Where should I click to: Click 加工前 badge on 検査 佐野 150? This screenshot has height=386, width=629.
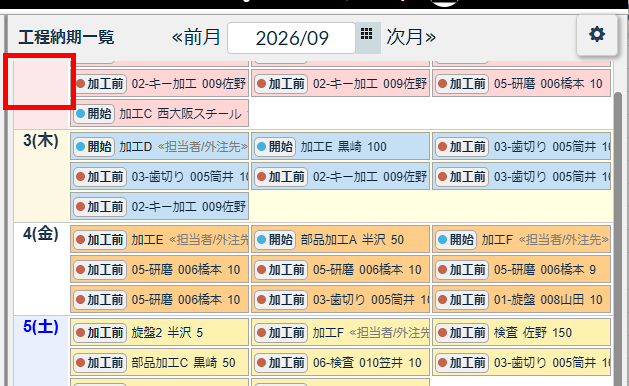tap(462, 333)
